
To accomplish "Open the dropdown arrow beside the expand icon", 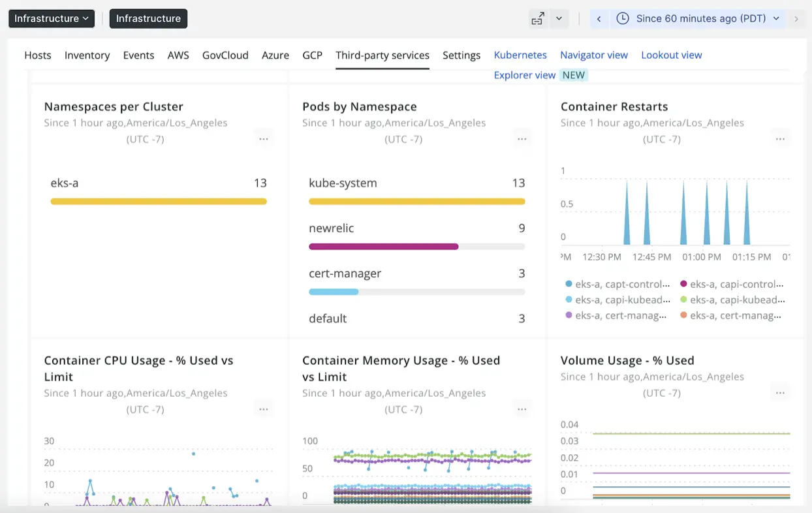I will tap(559, 18).
